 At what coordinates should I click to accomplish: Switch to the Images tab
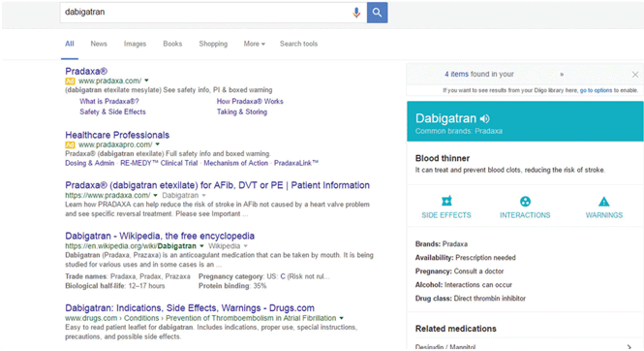pos(136,44)
